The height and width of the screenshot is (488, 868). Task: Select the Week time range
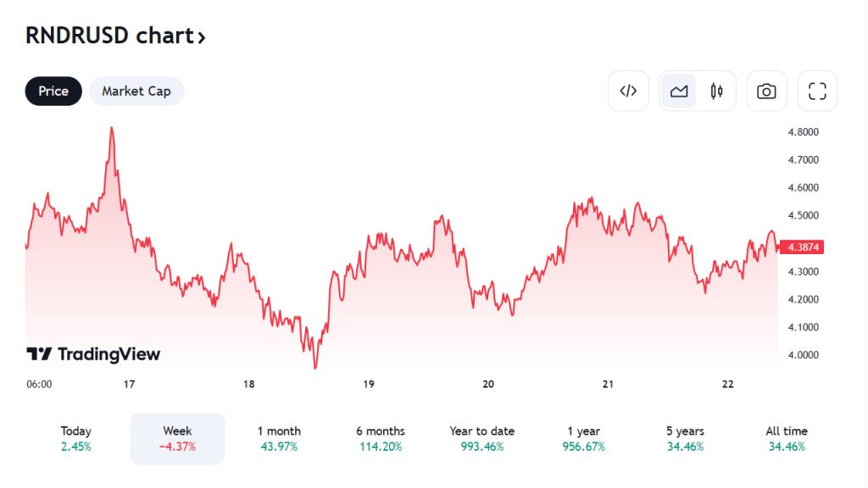coord(177,438)
